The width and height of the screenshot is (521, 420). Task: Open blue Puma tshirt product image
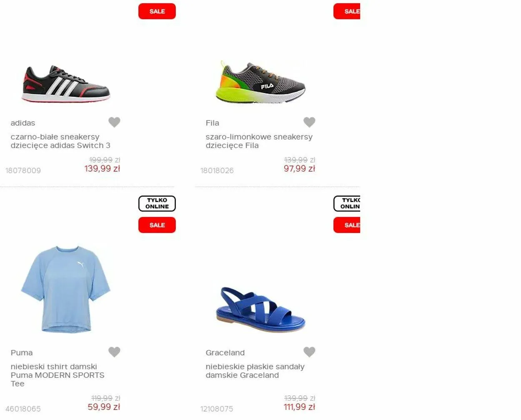click(x=66, y=289)
